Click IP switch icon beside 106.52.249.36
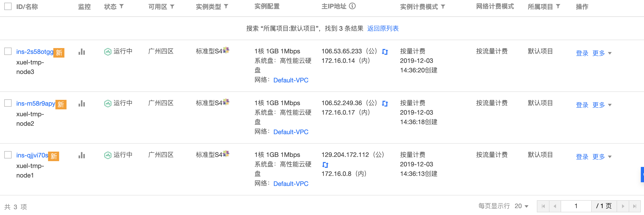This screenshot has height=215, width=644. 385,104
